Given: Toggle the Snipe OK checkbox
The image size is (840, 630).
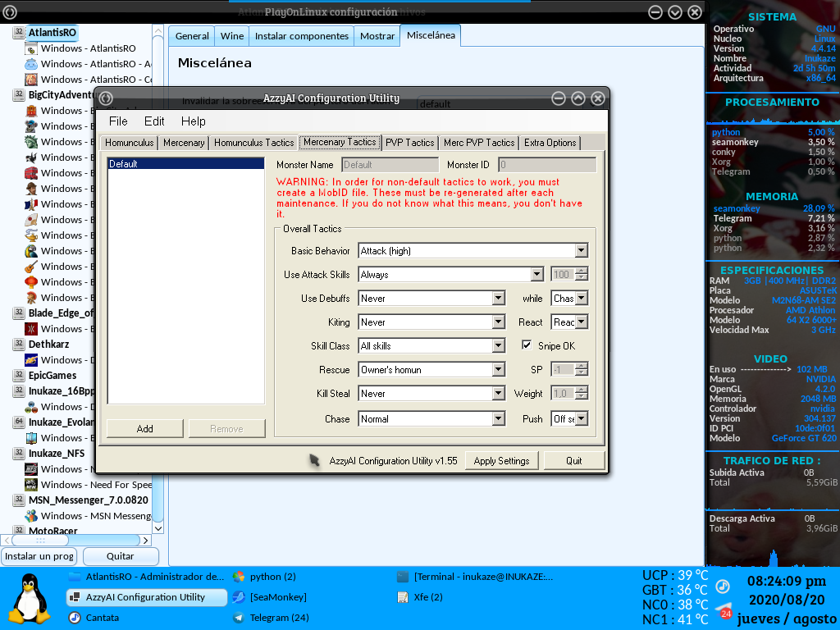Looking at the screenshot, I should tap(527, 345).
